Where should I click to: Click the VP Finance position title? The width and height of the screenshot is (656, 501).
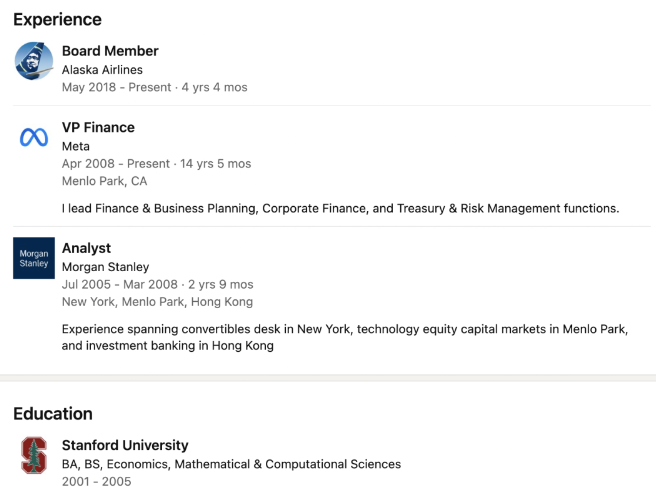[98, 128]
